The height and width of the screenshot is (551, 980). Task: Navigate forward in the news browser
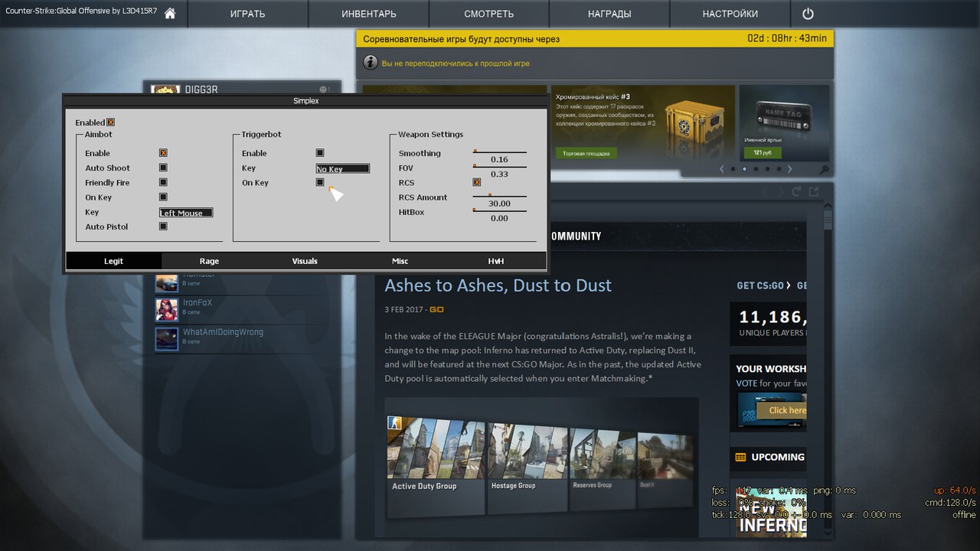(780, 192)
